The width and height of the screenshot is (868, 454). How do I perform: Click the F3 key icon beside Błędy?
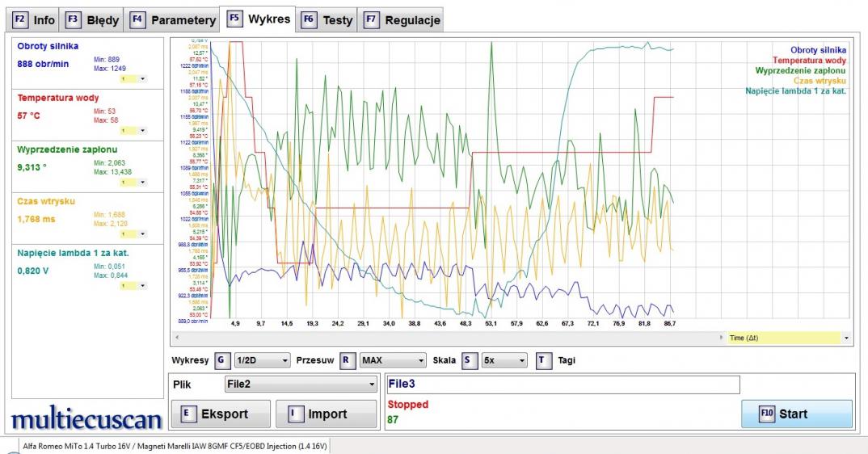73,20
